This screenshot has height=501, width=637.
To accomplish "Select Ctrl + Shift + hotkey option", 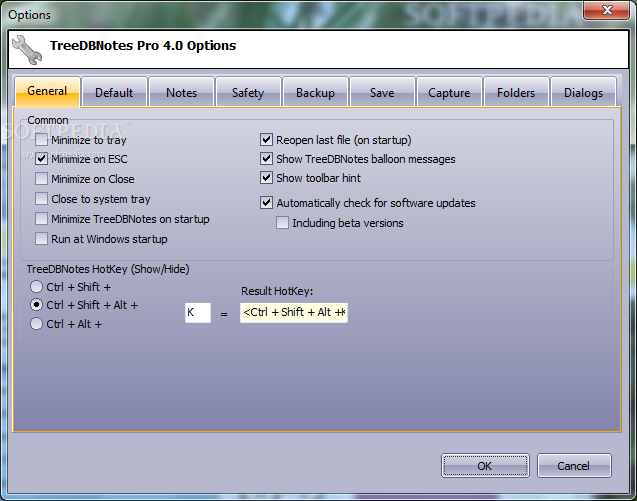I will pyautogui.click(x=37, y=287).
